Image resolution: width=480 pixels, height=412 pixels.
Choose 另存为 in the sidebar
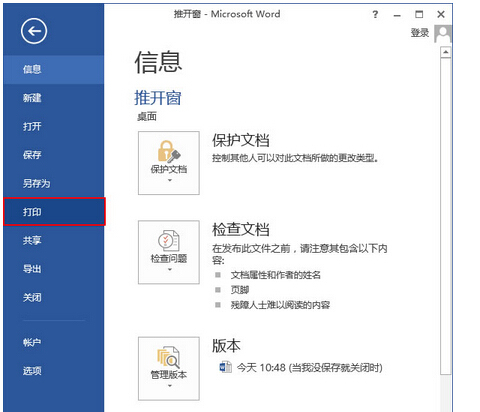coord(54,183)
